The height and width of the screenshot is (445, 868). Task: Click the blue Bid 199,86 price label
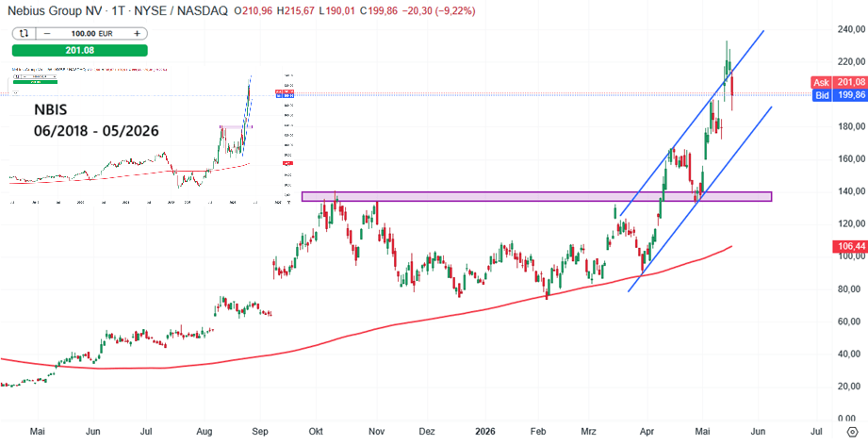pyautogui.click(x=839, y=95)
